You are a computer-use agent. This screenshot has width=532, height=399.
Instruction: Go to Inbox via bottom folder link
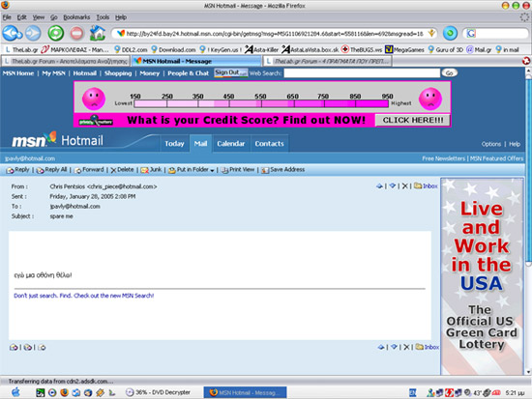(x=428, y=347)
